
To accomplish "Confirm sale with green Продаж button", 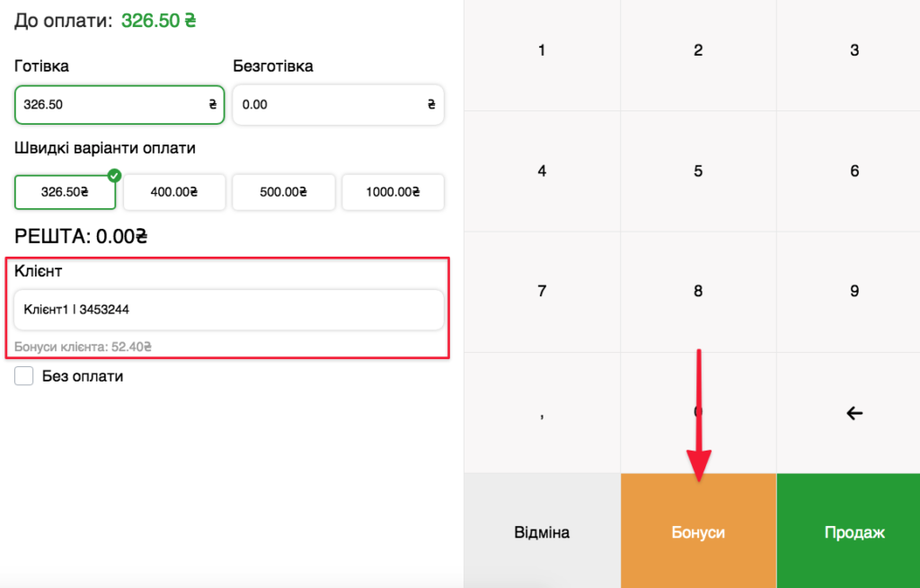I will [854, 532].
